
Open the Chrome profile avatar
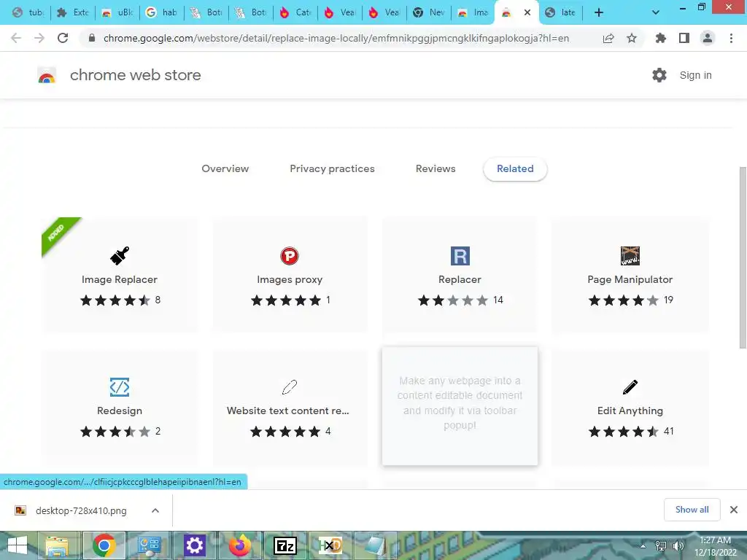(708, 38)
